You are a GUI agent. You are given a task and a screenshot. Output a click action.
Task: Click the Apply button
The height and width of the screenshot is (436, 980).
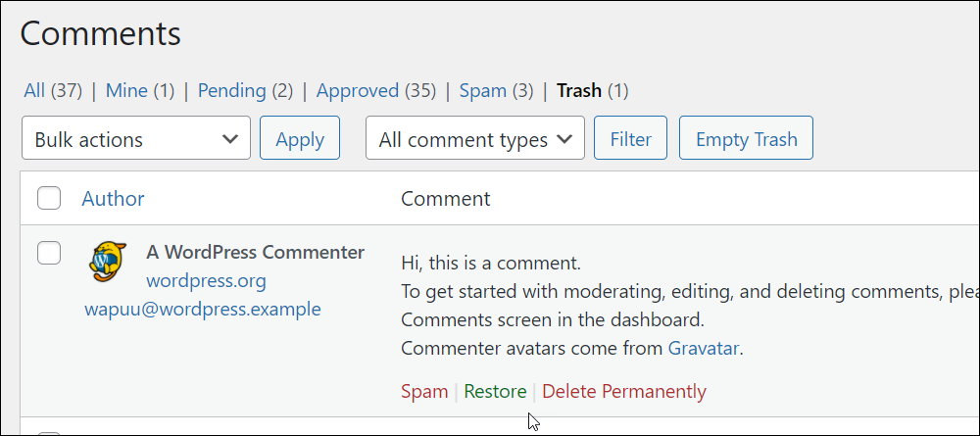(x=300, y=137)
